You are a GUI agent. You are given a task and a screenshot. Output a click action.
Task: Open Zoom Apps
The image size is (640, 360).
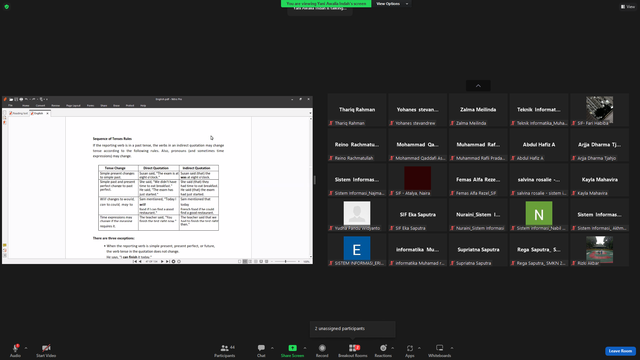coord(409,350)
